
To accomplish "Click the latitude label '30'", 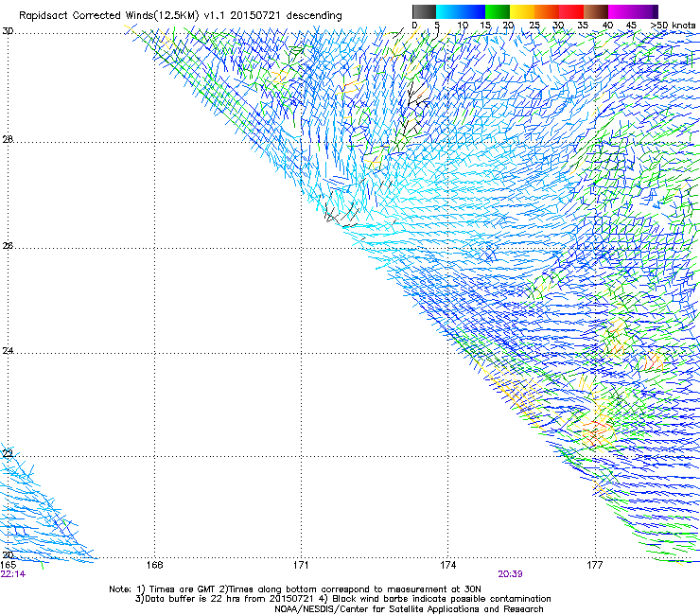I will (8, 31).
